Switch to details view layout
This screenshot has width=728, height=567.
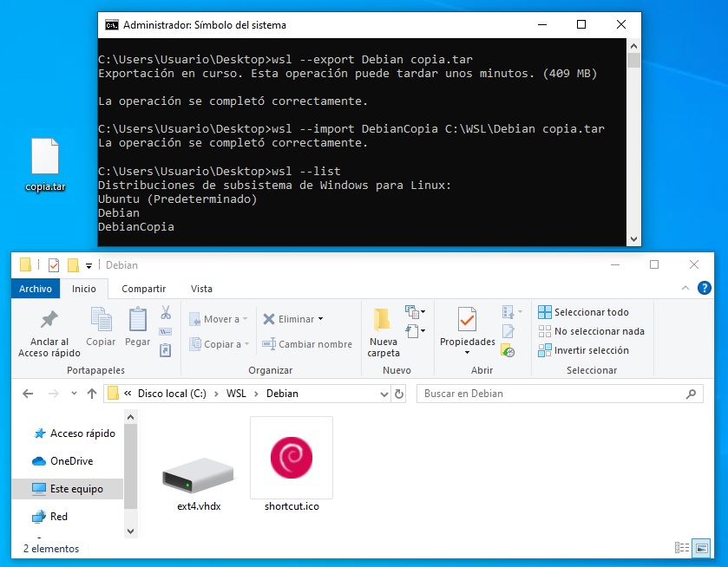coord(681,548)
